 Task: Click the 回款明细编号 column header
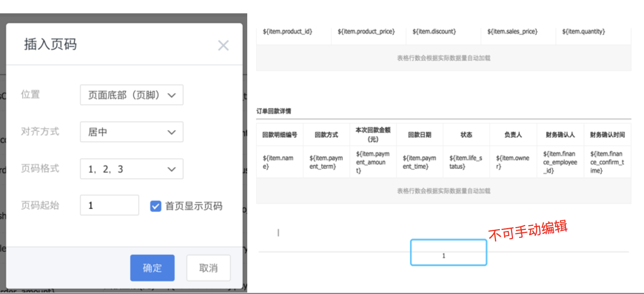pyautogui.click(x=280, y=135)
